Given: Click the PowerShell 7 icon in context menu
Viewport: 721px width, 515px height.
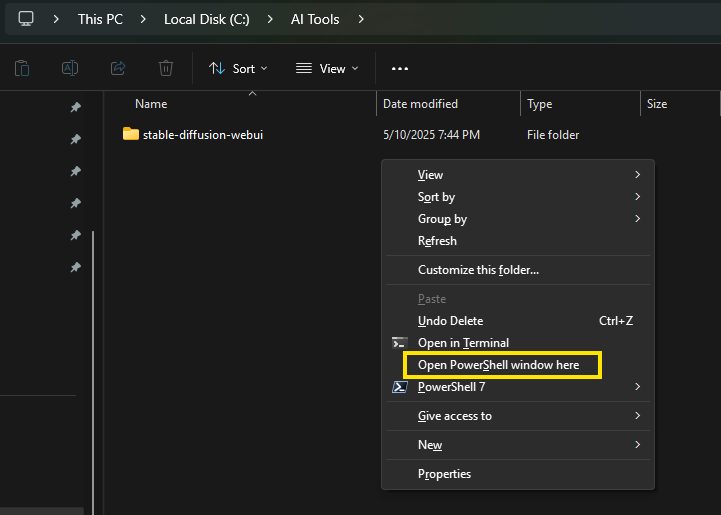Looking at the screenshot, I should click(x=399, y=387).
